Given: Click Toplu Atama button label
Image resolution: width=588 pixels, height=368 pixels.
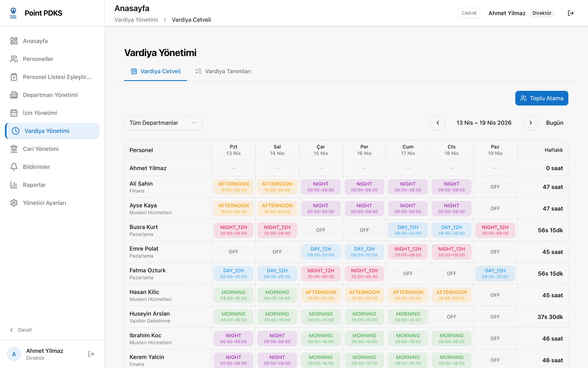Looking at the screenshot, I should 547,98.
